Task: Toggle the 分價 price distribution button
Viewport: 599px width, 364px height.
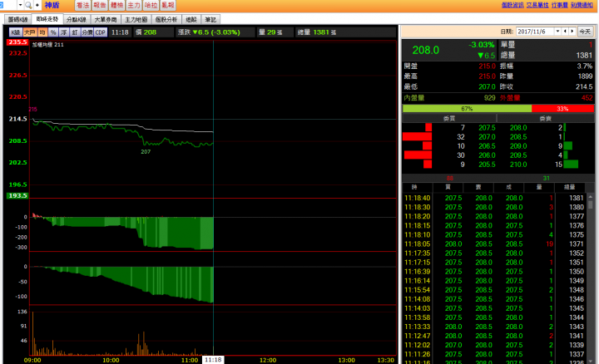Action: (87, 32)
